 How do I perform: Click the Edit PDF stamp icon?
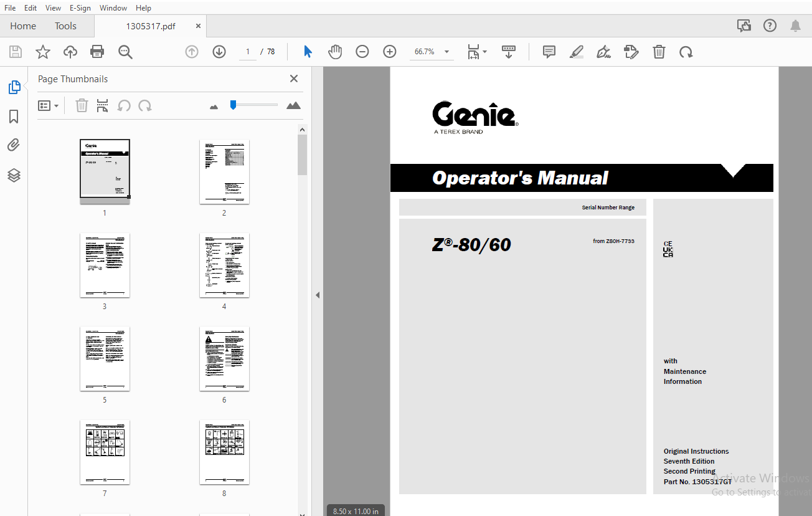631,52
